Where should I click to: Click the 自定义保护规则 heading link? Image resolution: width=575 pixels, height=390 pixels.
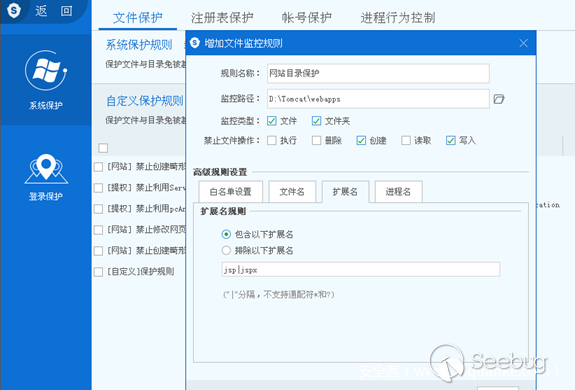coord(145,101)
